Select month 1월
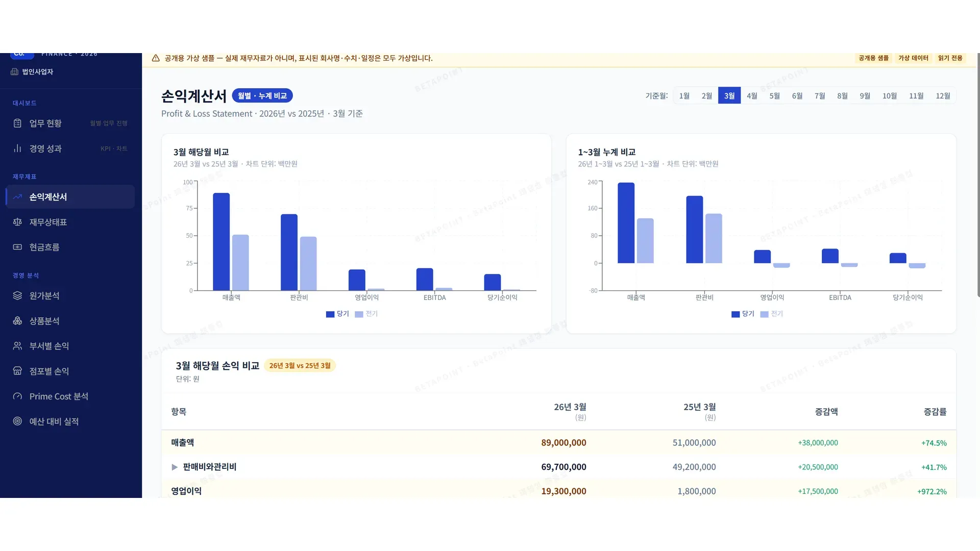This screenshot has height=551, width=980. [684, 96]
